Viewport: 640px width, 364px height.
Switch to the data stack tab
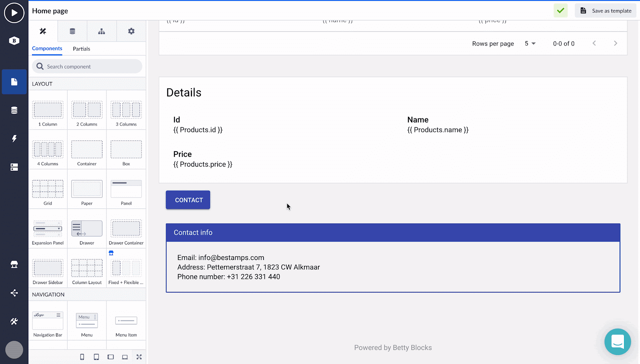point(72,31)
